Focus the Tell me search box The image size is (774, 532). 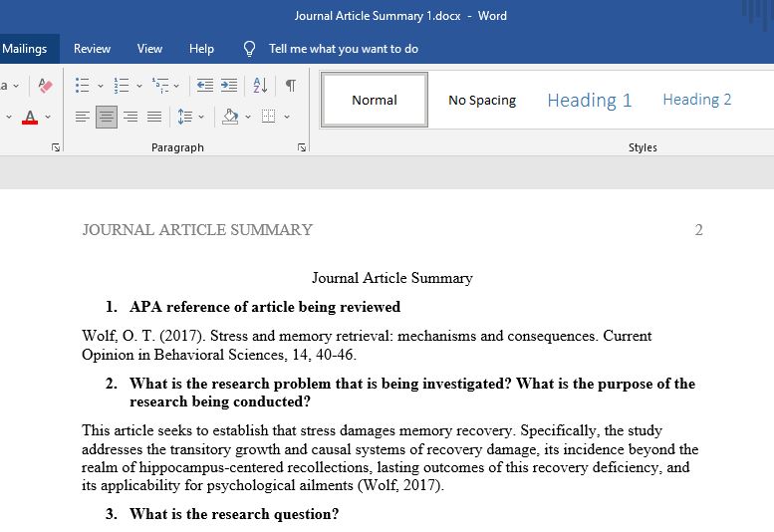[344, 49]
